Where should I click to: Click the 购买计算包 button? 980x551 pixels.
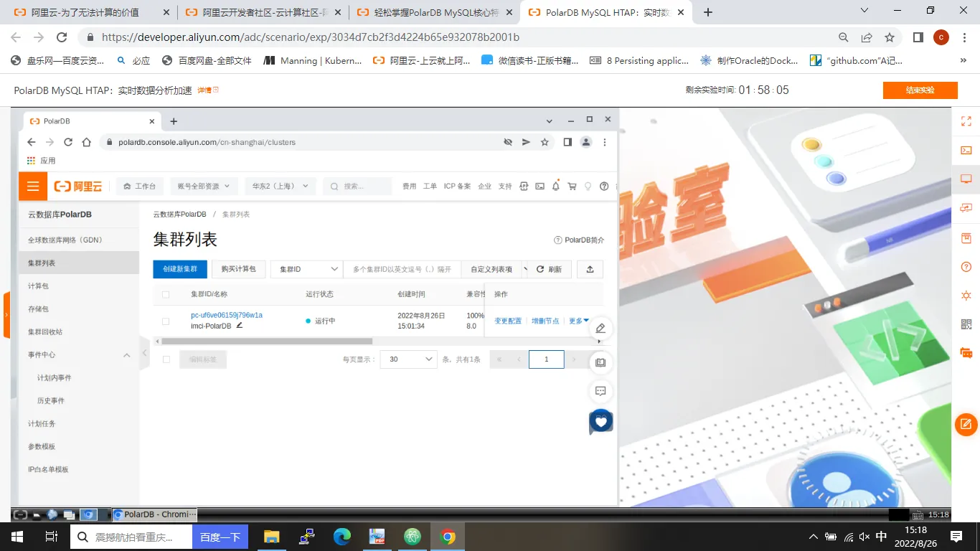click(239, 269)
